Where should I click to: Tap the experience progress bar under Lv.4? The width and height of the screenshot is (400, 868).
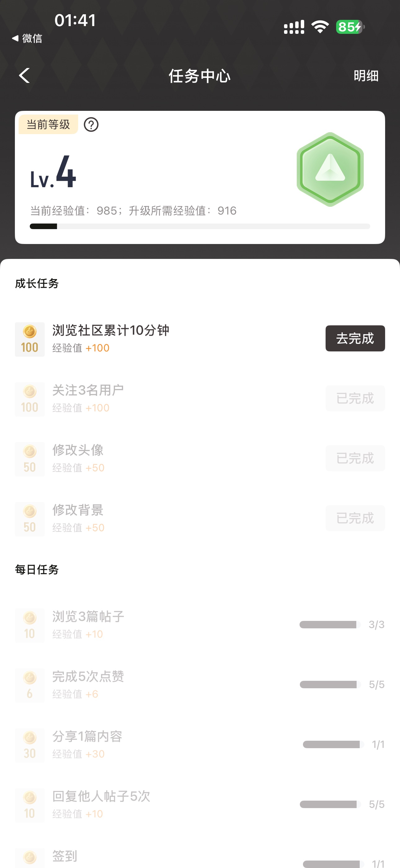tap(200, 226)
